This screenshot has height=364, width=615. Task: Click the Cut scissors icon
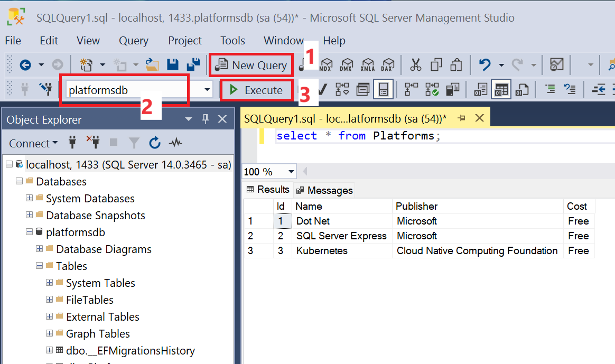tap(416, 65)
